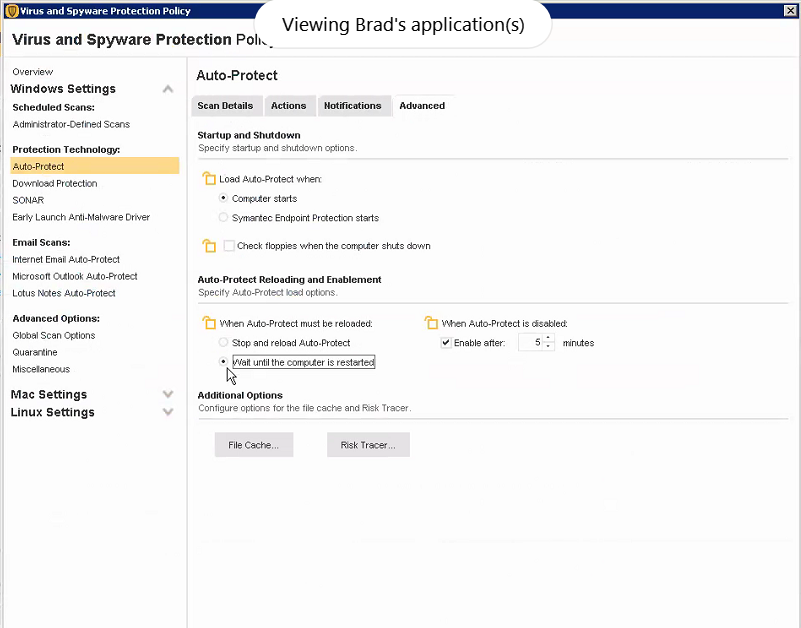Click lock icon beside When Auto-Protect must be reloaded
Image resolution: width=801 pixels, height=628 pixels.
pos(209,322)
